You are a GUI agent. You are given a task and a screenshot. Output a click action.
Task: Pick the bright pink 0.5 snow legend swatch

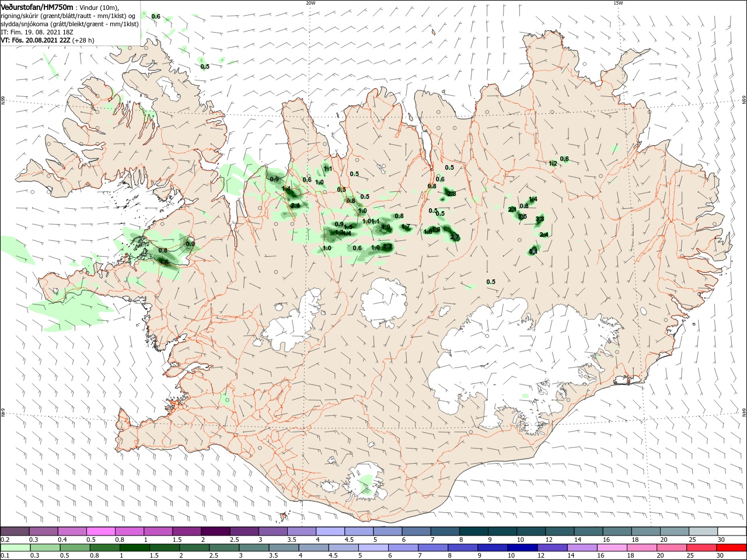click(100, 531)
